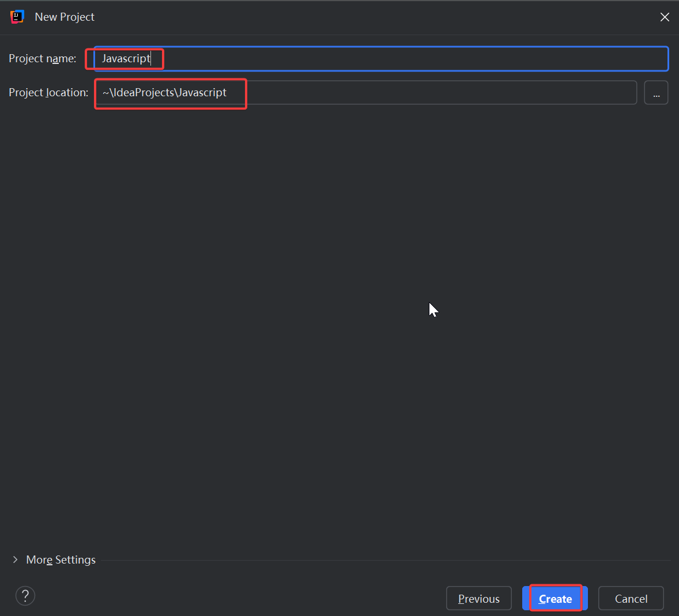The image size is (679, 616).
Task: Browse for project location via ellipsis button
Action: coord(656,93)
